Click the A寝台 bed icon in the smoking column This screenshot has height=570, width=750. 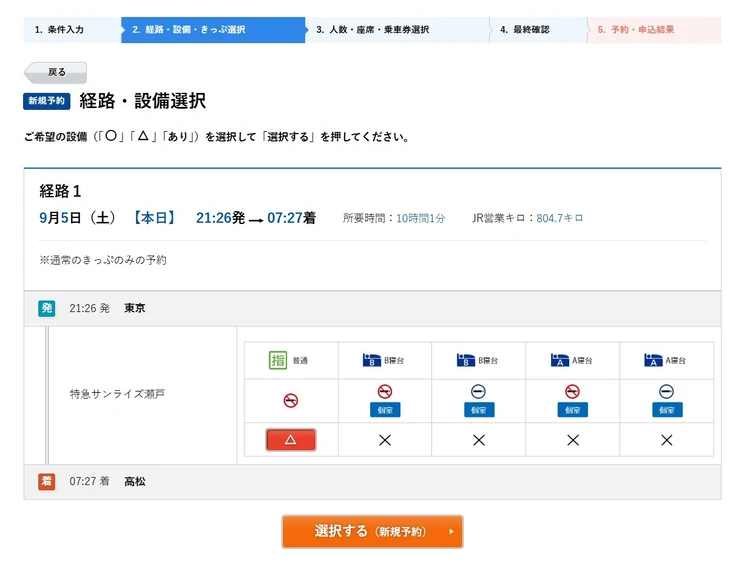tap(653, 360)
